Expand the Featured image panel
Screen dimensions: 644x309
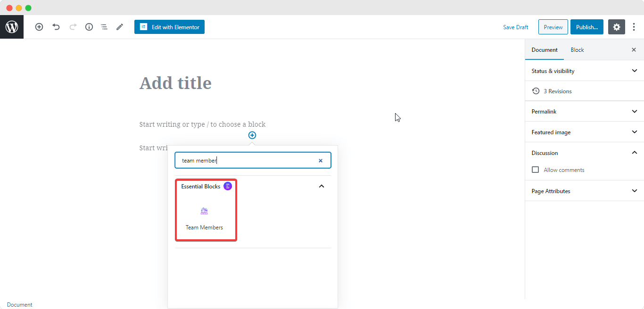pyautogui.click(x=585, y=132)
